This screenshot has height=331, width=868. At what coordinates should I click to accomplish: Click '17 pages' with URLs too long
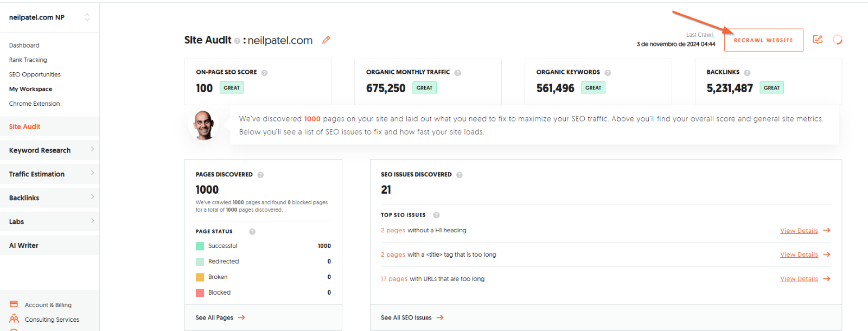(394, 279)
